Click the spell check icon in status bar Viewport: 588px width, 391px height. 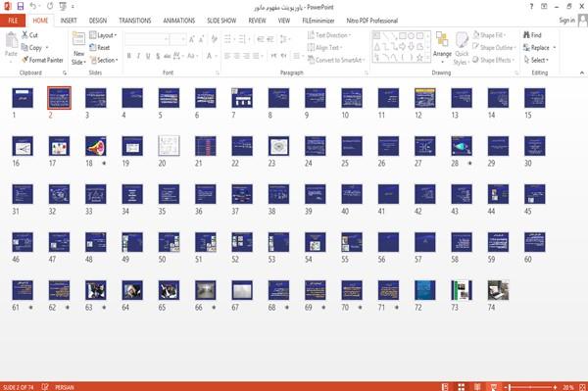tap(45, 387)
